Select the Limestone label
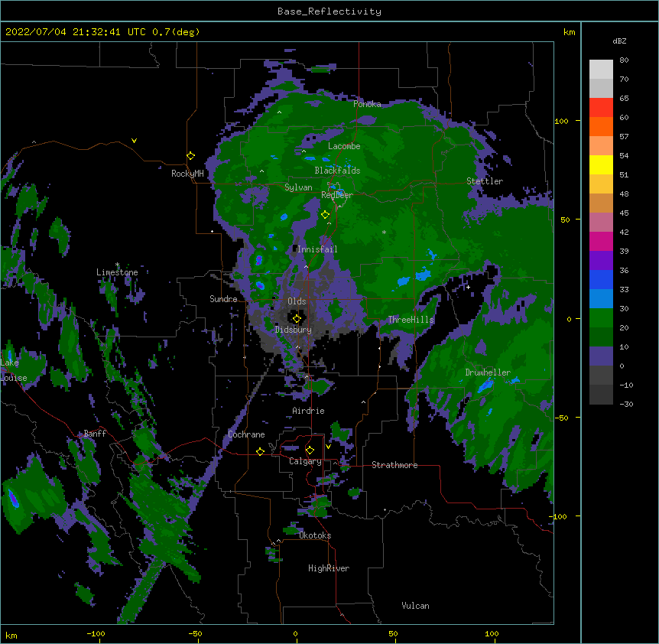Viewport: 659px width, 644px height. tap(117, 272)
